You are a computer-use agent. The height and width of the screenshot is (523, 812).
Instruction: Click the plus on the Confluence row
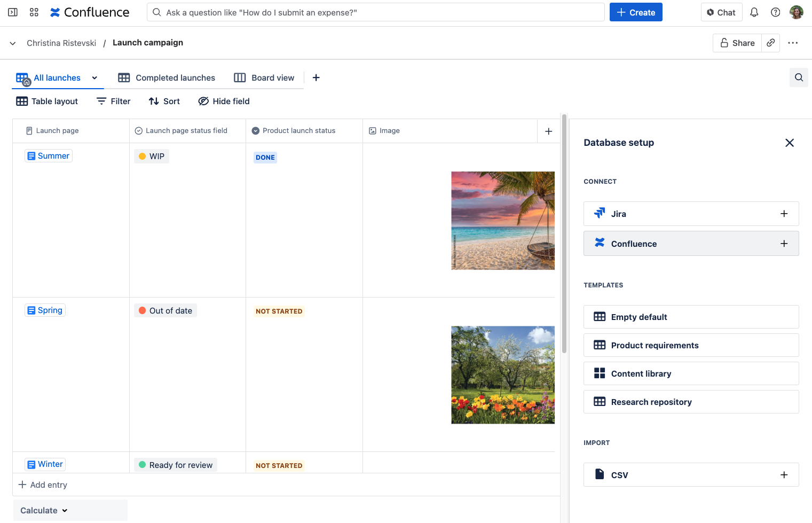click(784, 244)
